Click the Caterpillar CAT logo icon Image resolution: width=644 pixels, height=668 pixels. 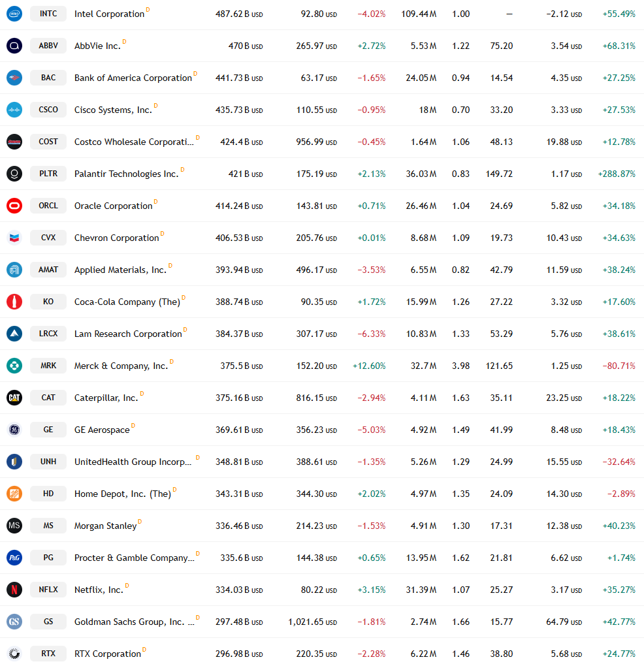click(x=14, y=398)
